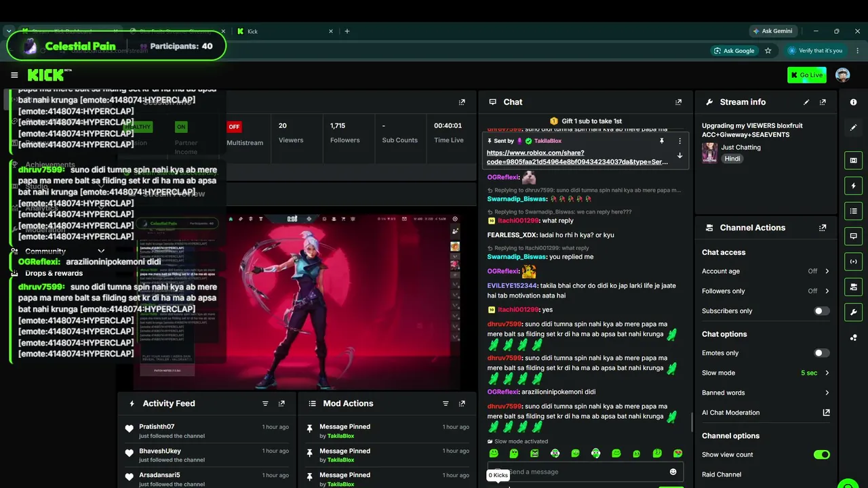
Task: Click username FEARLESS_XDX in chat
Action: coord(512,235)
